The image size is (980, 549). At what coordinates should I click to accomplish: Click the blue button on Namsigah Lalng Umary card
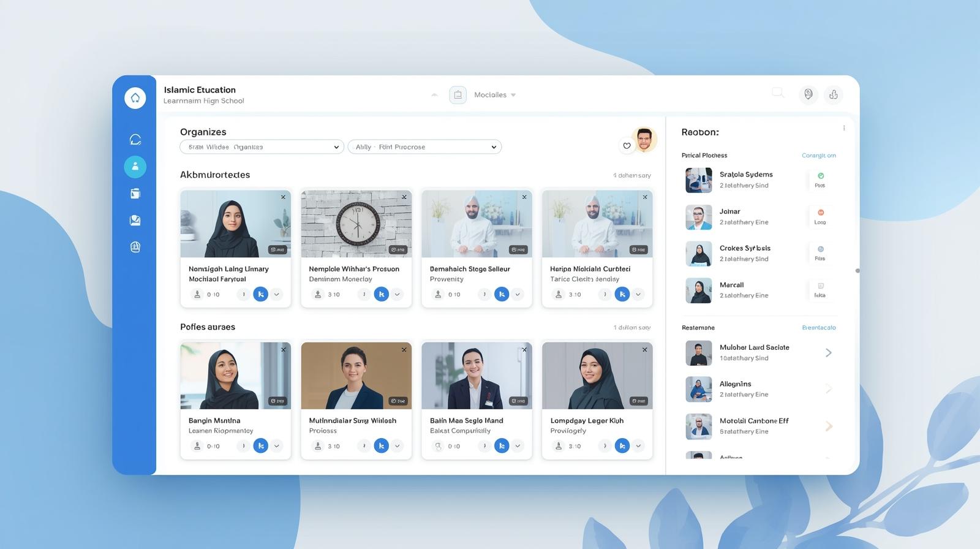pos(261,294)
